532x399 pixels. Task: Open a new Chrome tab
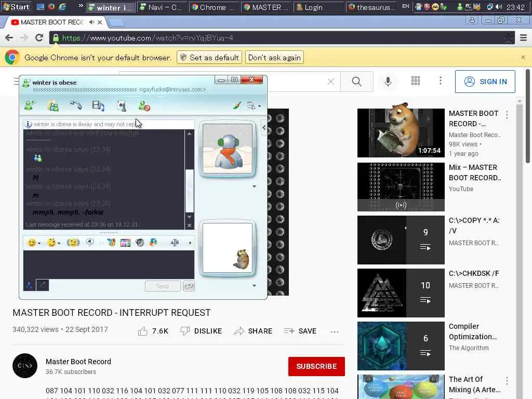tap(116, 23)
